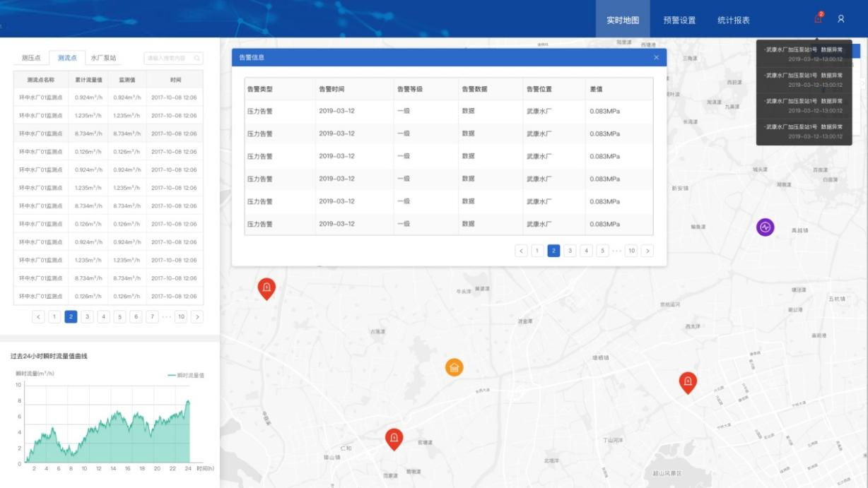Select page 10 in alarm table pagination
Screen dimensions: 868x488
click(x=631, y=251)
